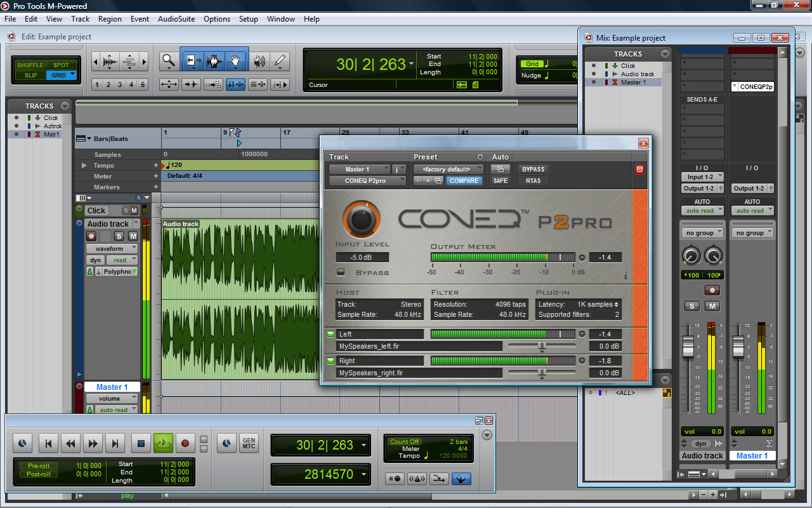
Task: Open 'no group' dropdown on Audio track channel
Action: tap(702, 233)
